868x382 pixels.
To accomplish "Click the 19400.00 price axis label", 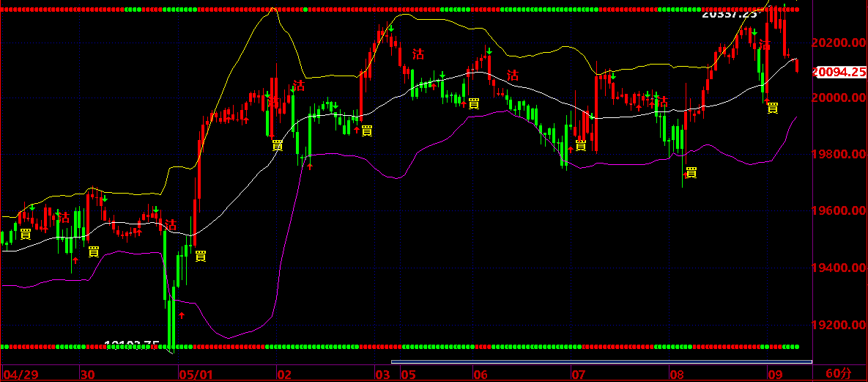I will 839,268.
